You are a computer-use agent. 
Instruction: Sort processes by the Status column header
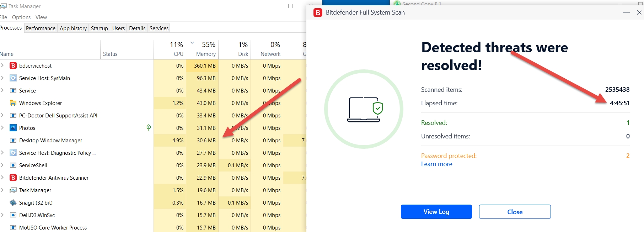[x=127, y=49]
